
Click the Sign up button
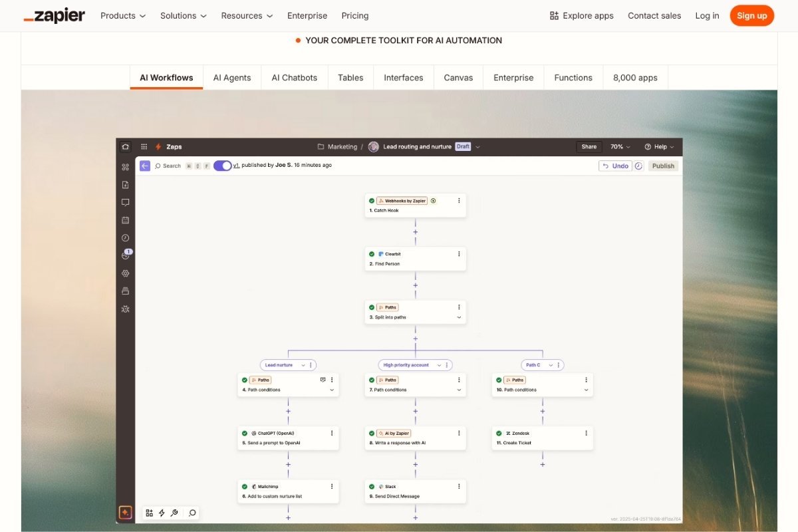coord(752,15)
